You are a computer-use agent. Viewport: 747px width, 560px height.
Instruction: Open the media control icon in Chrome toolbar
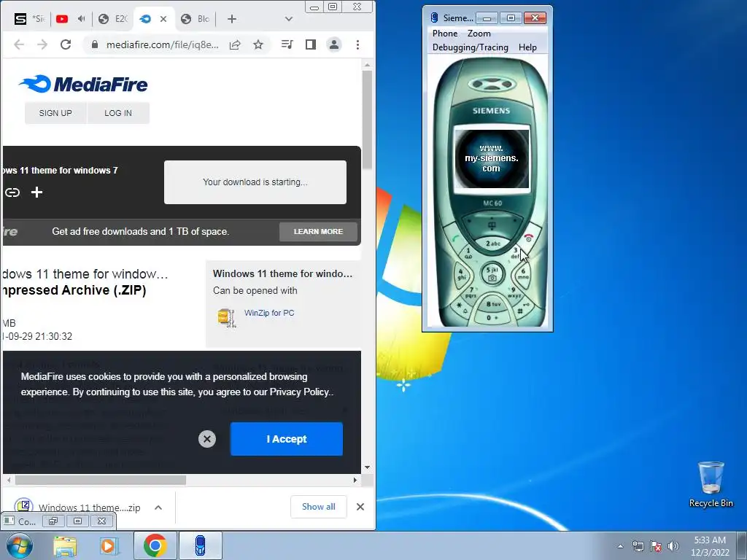pos(287,44)
